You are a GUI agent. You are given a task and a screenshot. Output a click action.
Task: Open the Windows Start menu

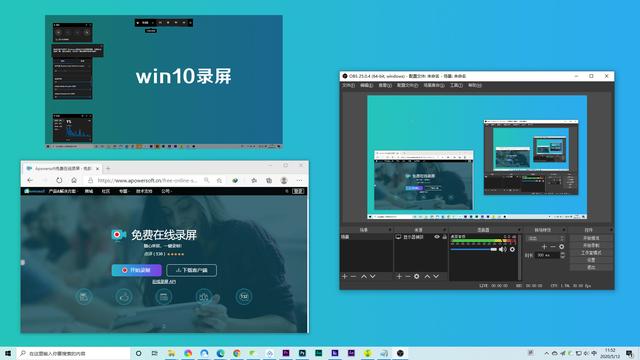[x=8, y=353]
